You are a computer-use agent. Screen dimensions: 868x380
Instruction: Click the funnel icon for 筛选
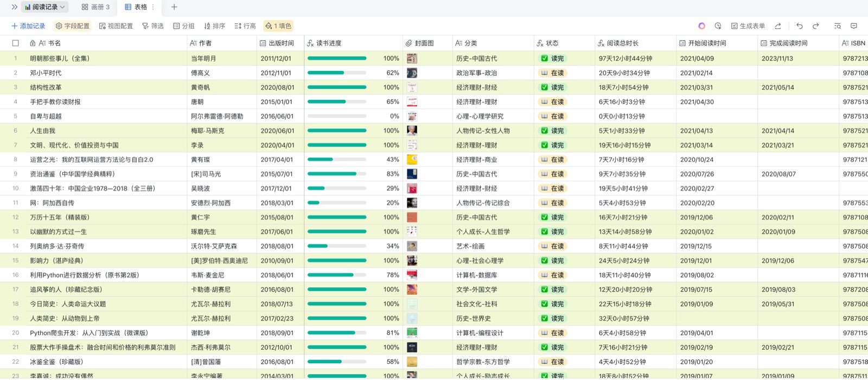coord(145,26)
